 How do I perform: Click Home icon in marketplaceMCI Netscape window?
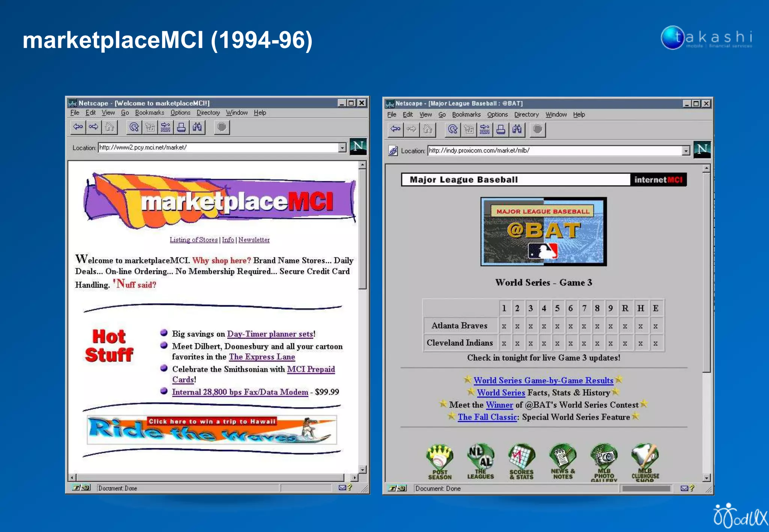[109, 127]
